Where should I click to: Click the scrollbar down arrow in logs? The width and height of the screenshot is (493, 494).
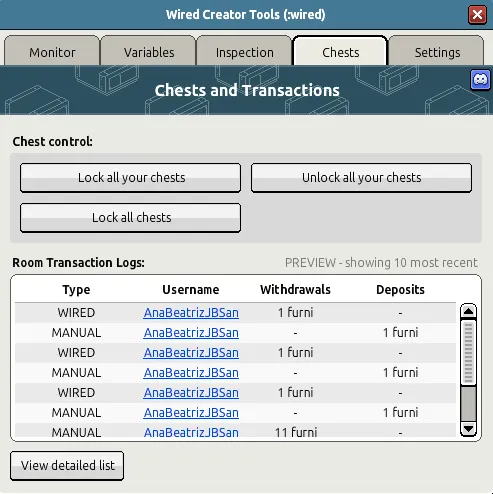point(468,428)
